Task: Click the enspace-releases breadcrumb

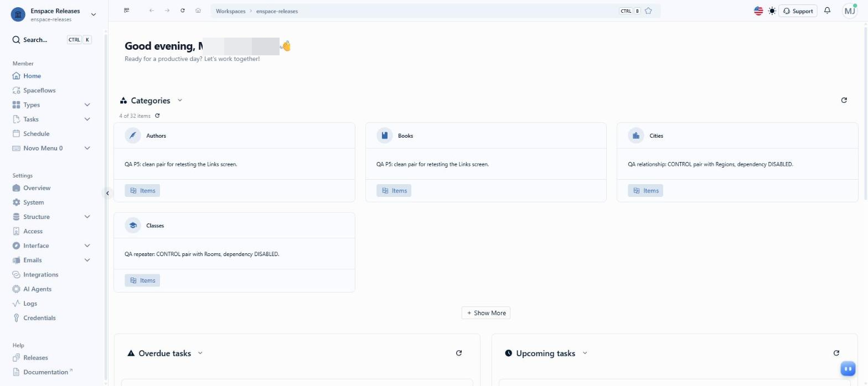Action: click(277, 11)
